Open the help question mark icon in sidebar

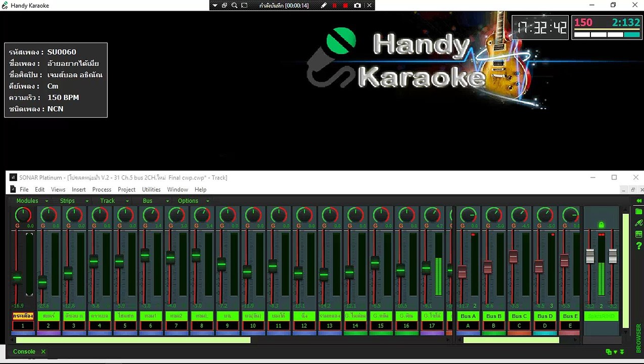(x=639, y=245)
